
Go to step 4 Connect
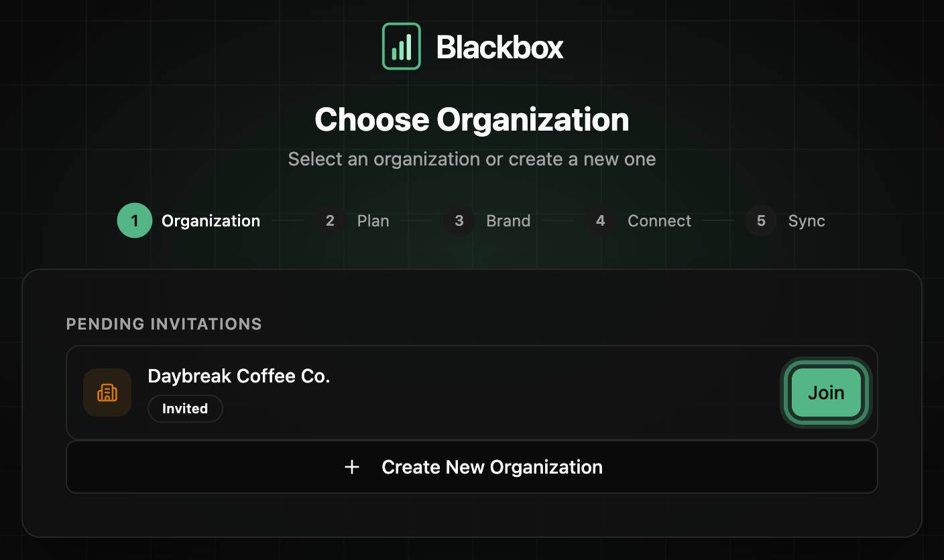638,221
